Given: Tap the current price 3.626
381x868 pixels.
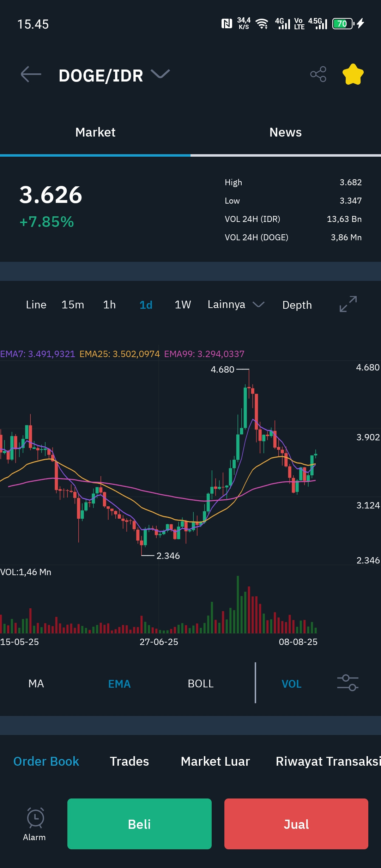Looking at the screenshot, I should [x=51, y=195].
